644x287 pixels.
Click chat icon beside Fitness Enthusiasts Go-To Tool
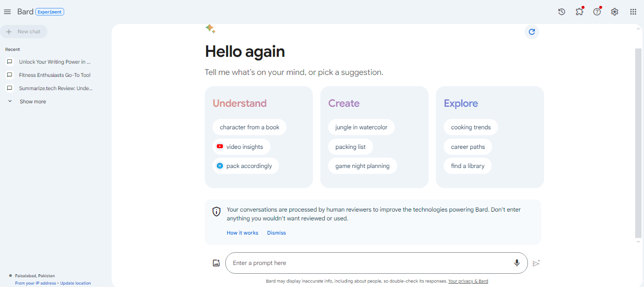pos(9,75)
